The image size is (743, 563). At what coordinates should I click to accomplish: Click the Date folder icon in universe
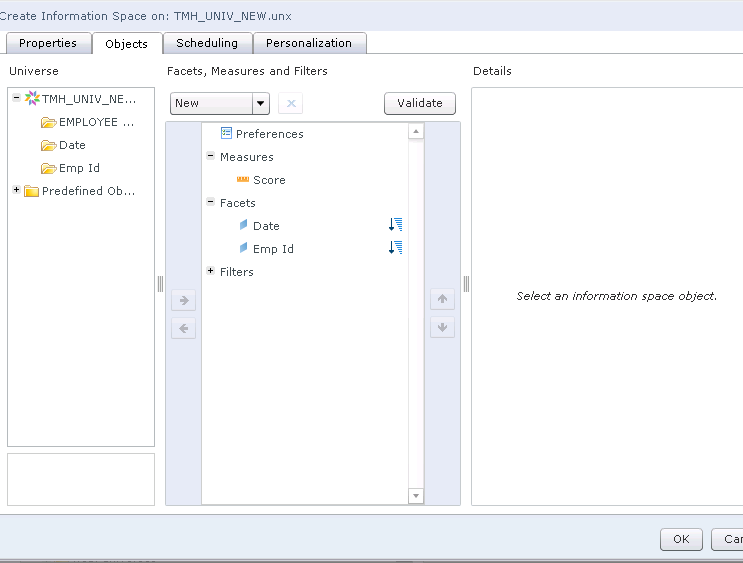tap(48, 145)
